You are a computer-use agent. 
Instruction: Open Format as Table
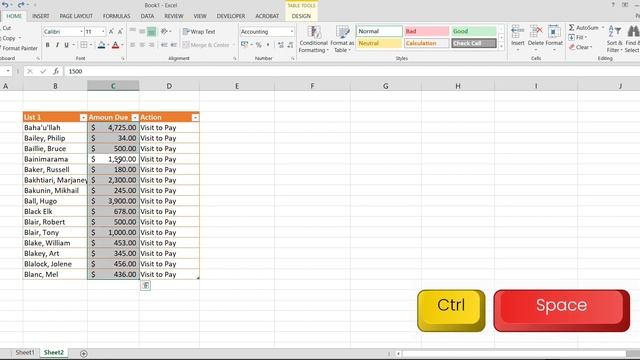point(342,39)
